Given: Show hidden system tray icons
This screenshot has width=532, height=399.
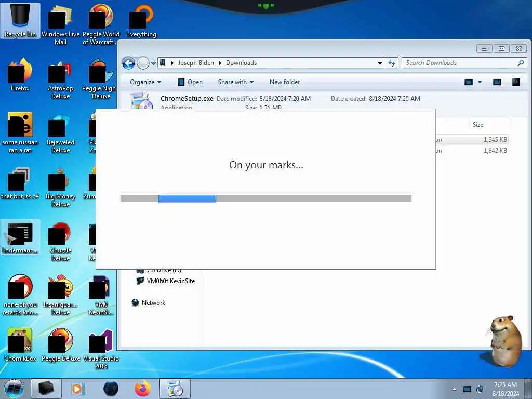Looking at the screenshot, I should click(x=454, y=389).
